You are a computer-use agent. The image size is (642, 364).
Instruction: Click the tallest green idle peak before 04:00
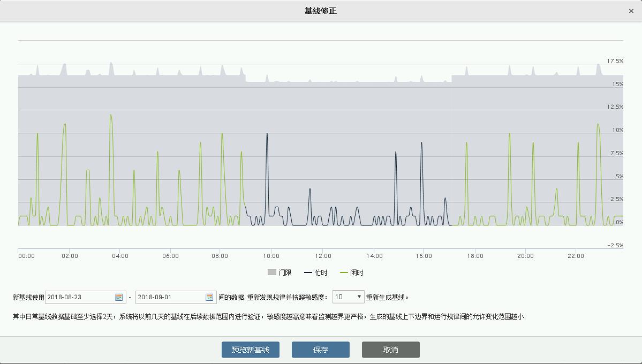[x=111, y=116]
